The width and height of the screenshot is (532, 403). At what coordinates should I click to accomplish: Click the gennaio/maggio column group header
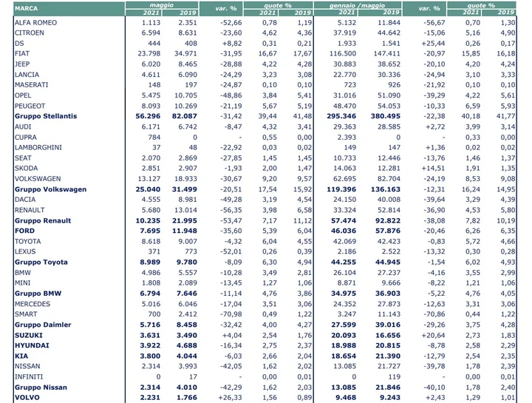click(x=358, y=5)
